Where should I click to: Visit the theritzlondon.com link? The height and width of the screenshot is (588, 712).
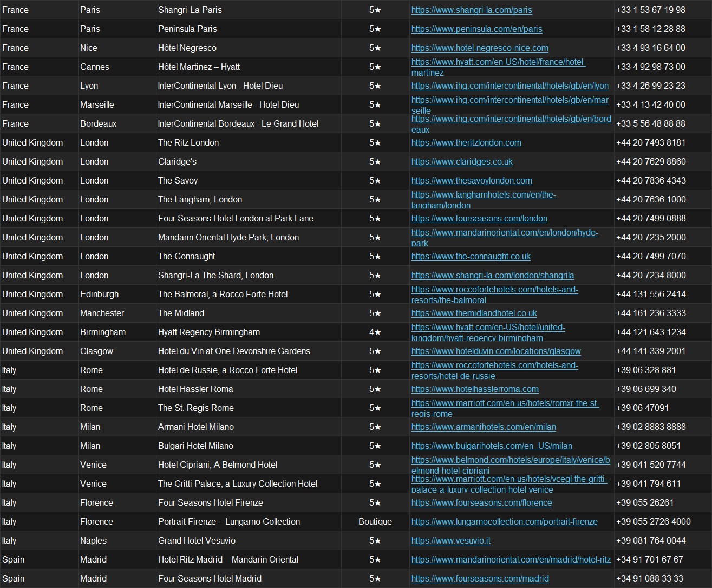coord(466,142)
